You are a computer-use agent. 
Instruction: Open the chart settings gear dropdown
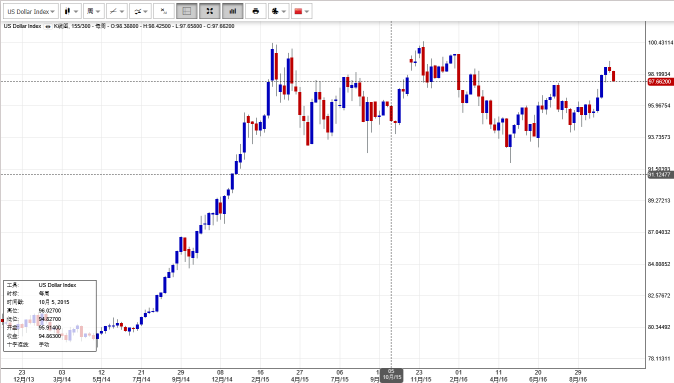tap(279, 11)
